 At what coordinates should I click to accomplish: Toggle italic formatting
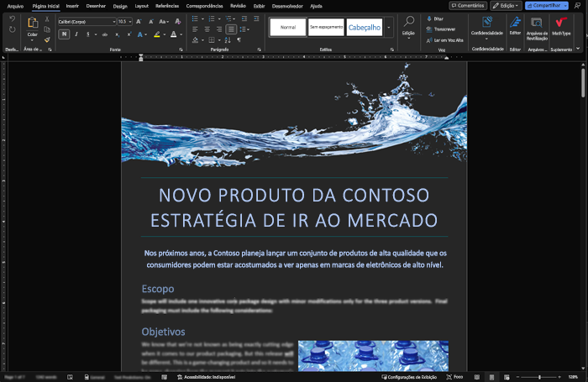[76, 34]
